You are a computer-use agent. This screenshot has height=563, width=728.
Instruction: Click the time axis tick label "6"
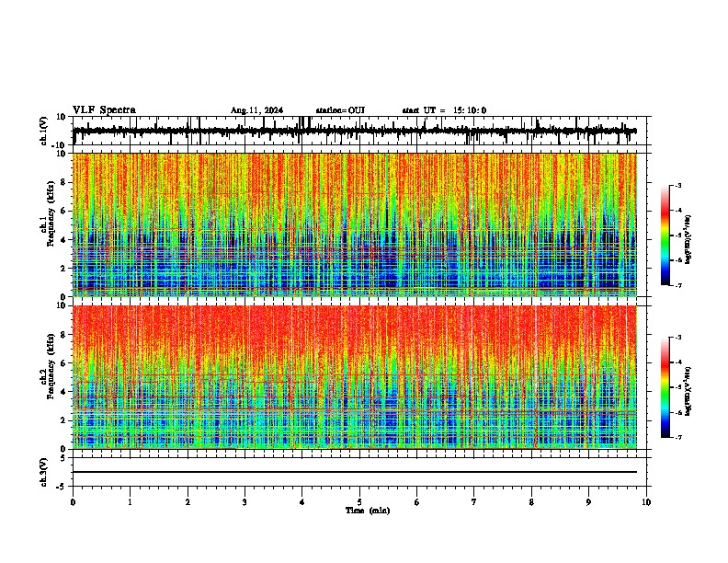point(416,502)
